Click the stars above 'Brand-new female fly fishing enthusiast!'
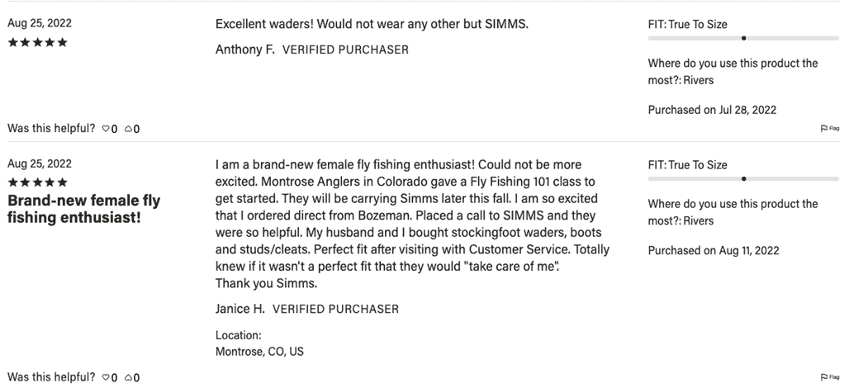The image size is (868, 388). point(38,182)
